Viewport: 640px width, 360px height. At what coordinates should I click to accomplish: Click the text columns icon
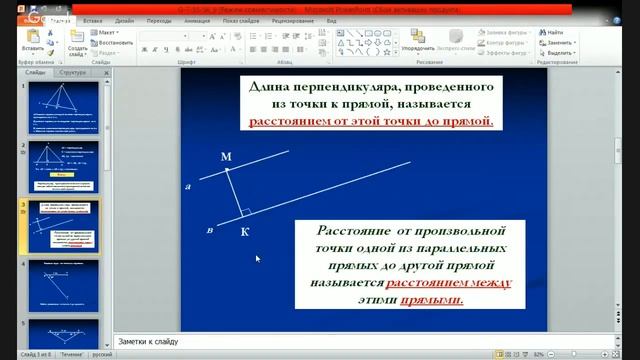point(301,50)
